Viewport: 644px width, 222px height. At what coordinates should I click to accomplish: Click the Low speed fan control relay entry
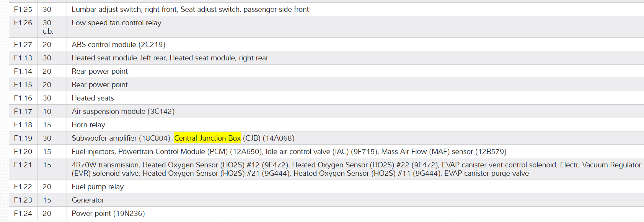(116, 23)
